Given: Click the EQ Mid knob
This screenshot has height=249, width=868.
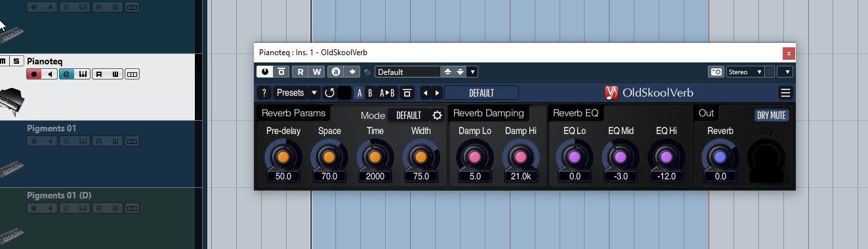Looking at the screenshot, I should click(621, 157).
